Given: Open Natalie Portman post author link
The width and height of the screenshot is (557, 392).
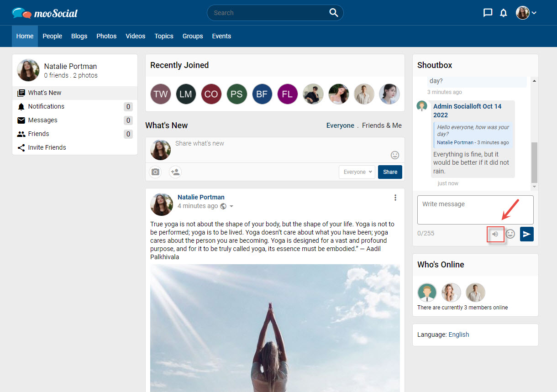Looking at the screenshot, I should pos(201,197).
